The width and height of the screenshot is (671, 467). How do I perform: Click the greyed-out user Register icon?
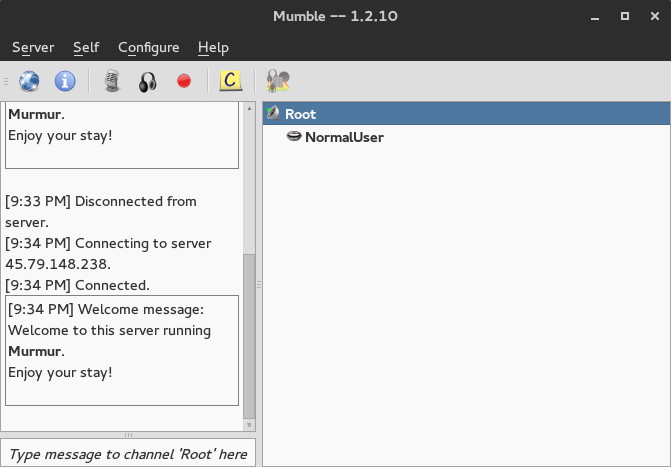[x=278, y=81]
